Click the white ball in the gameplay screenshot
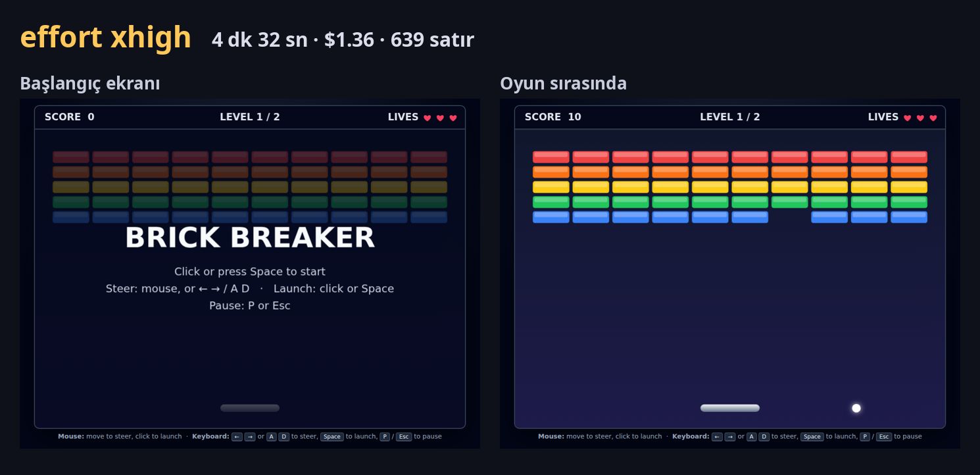The height and width of the screenshot is (475, 980). coord(856,408)
